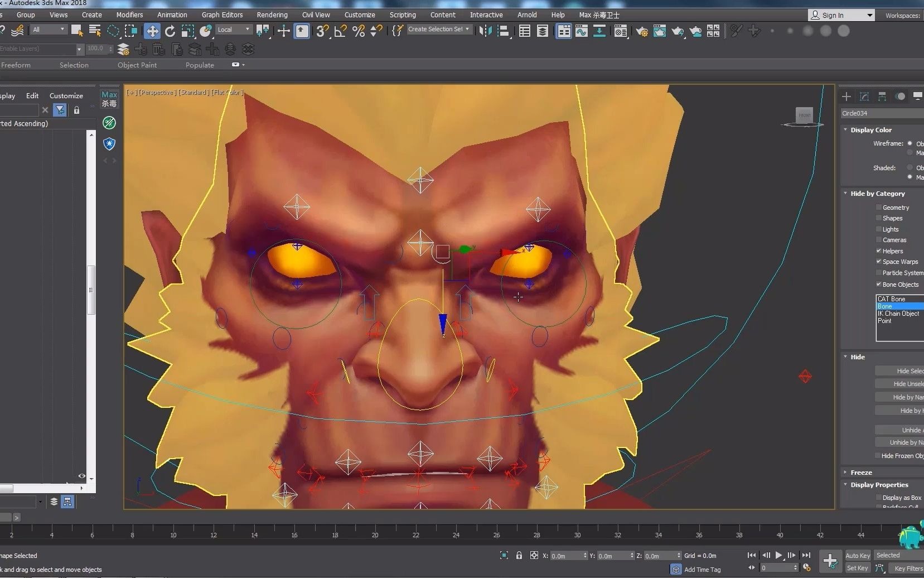Toggle Percent Snap button
This screenshot has height=578, width=924.
click(x=359, y=31)
